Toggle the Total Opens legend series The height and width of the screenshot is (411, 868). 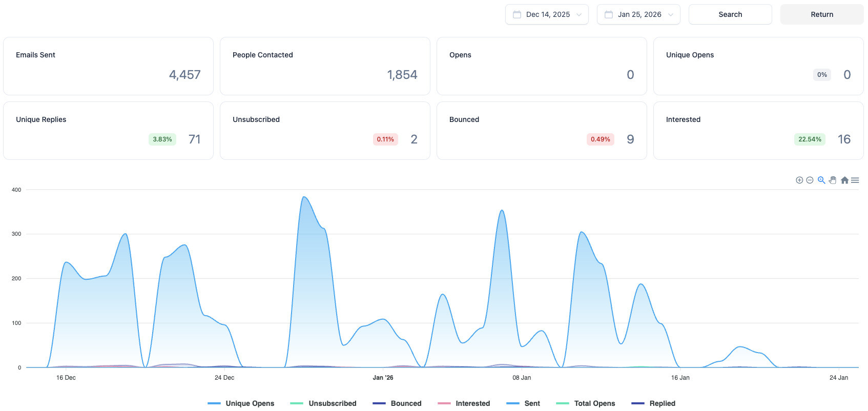point(586,403)
